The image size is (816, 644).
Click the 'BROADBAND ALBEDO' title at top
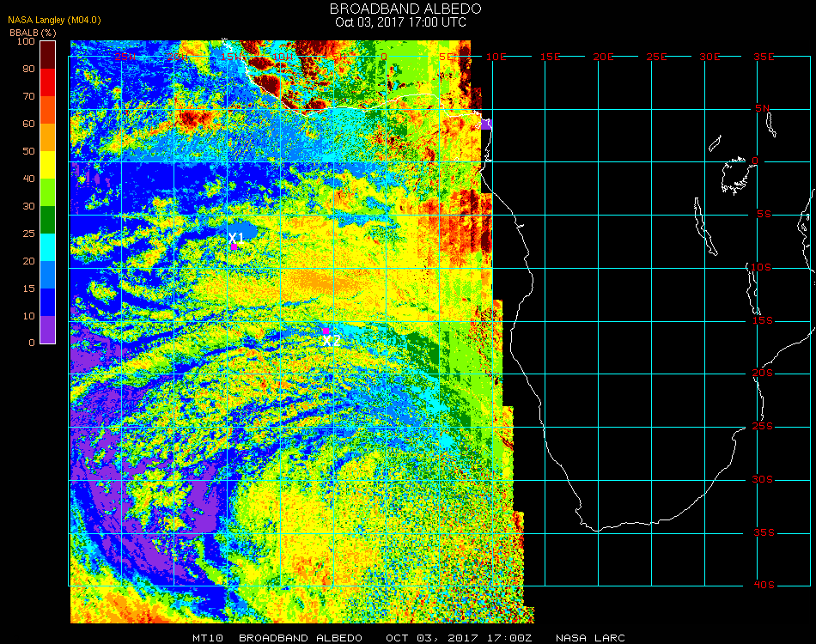click(405, 9)
